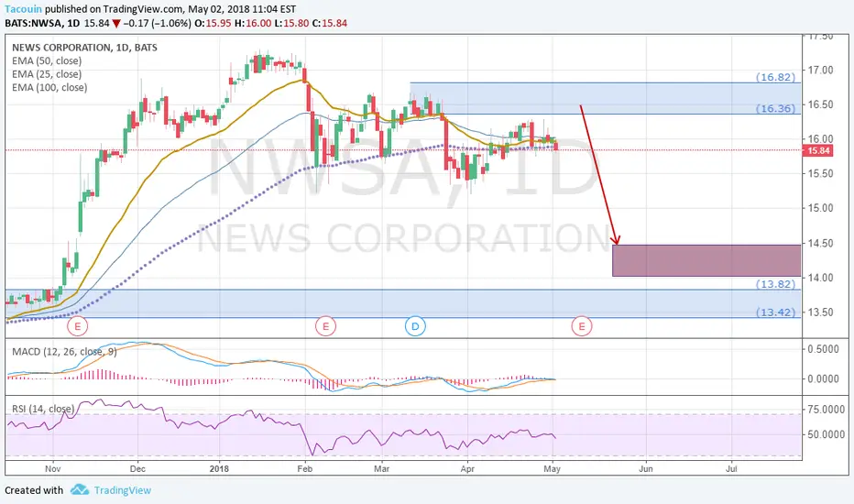Select the MACD (12, 26, close, 9) label

(64, 352)
